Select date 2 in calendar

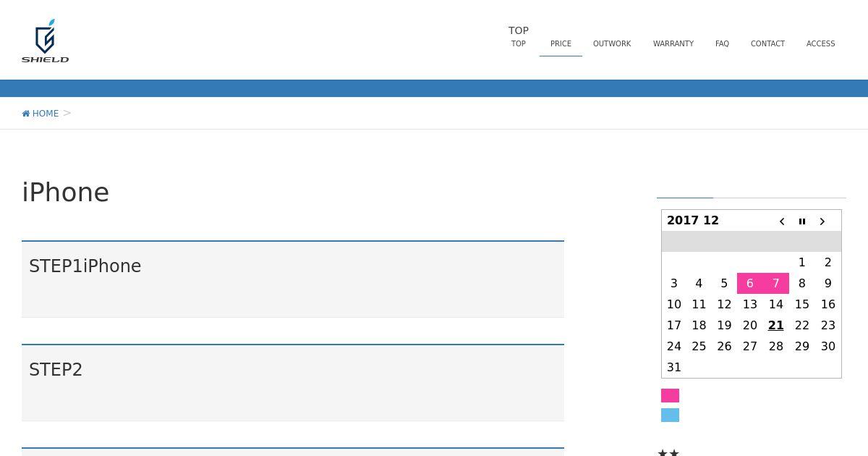pyautogui.click(x=828, y=262)
